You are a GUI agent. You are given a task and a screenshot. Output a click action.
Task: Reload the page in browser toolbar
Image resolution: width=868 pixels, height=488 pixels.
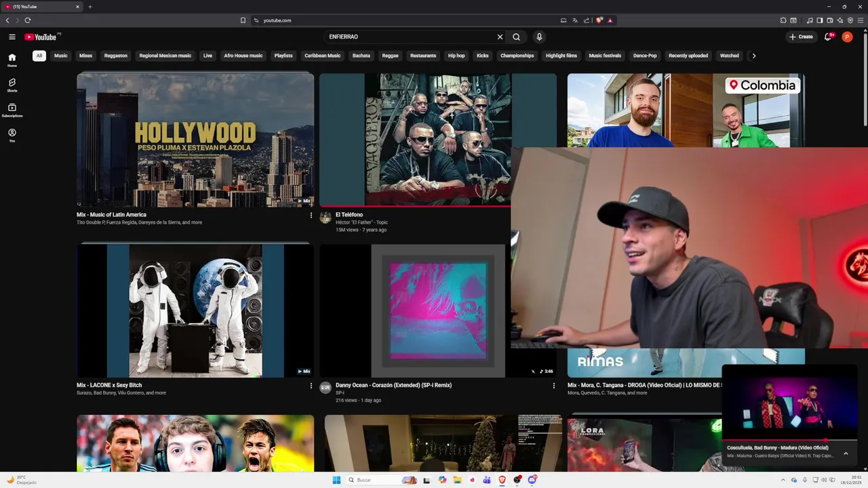(x=28, y=20)
